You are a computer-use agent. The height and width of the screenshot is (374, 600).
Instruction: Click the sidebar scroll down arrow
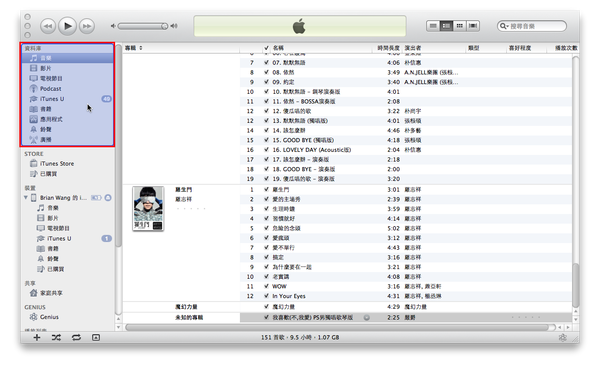(x=118, y=328)
